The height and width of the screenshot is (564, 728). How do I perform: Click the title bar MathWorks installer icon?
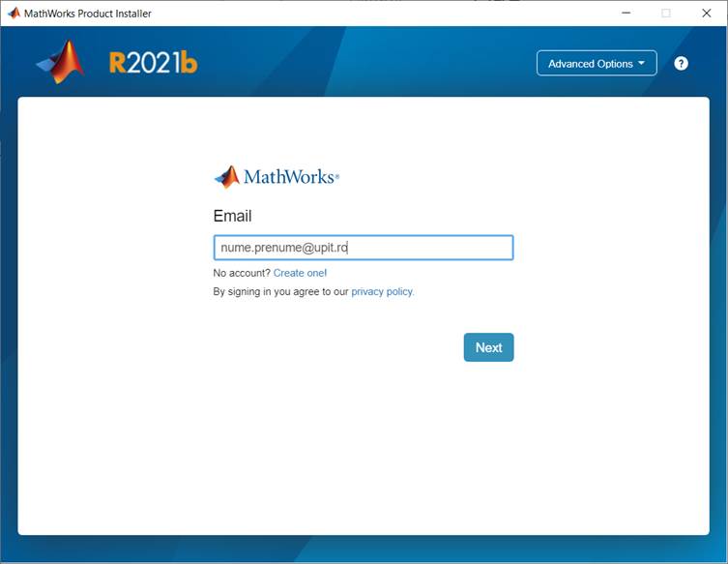14,13
